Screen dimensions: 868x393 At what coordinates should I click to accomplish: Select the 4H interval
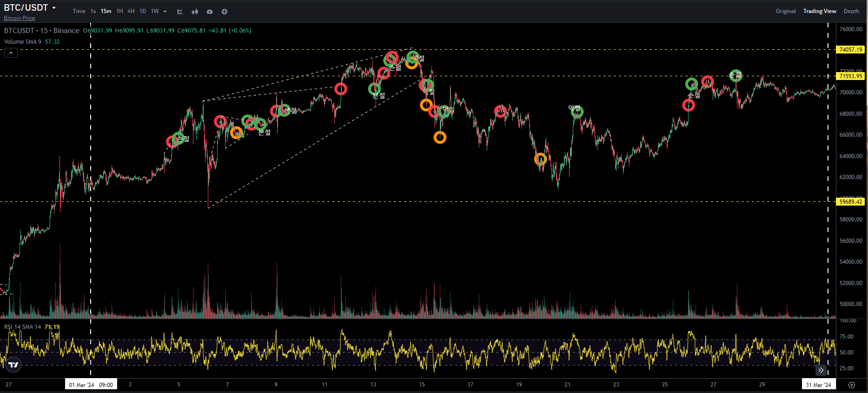coord(131,11)
